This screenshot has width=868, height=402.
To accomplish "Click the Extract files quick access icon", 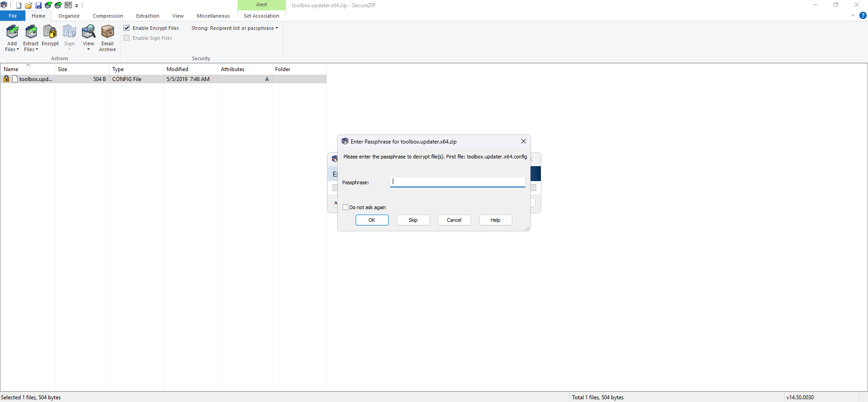I will tap(58, 5).
